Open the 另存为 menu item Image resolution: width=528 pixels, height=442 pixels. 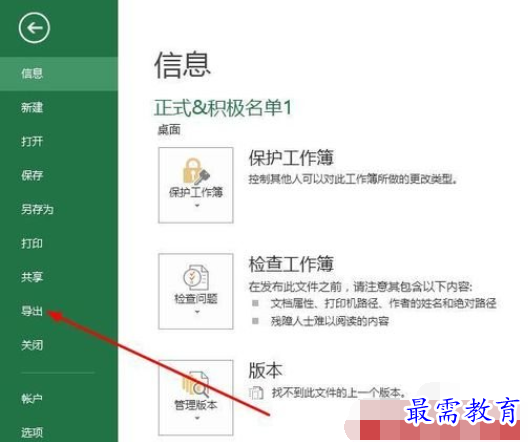click(37, 209)
